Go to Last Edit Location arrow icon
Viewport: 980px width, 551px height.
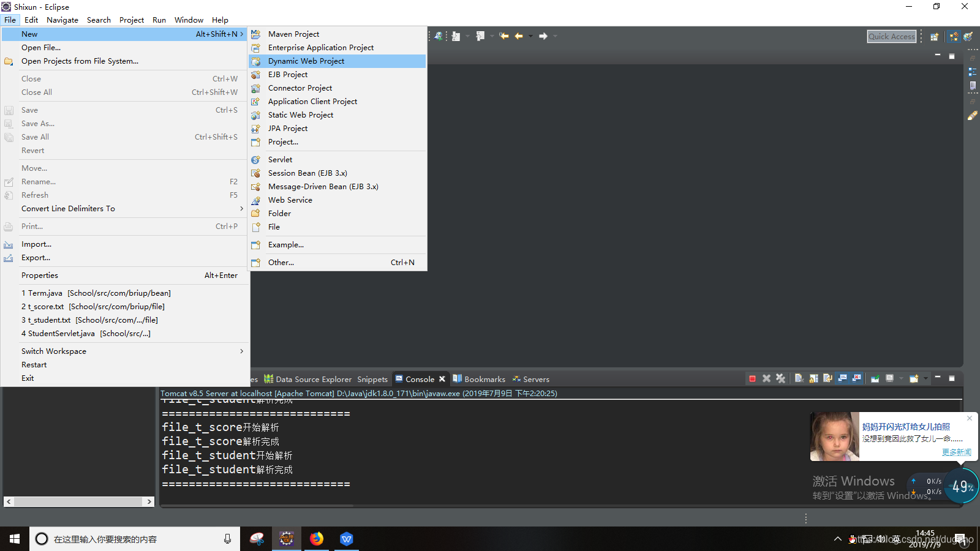[503, 36]
